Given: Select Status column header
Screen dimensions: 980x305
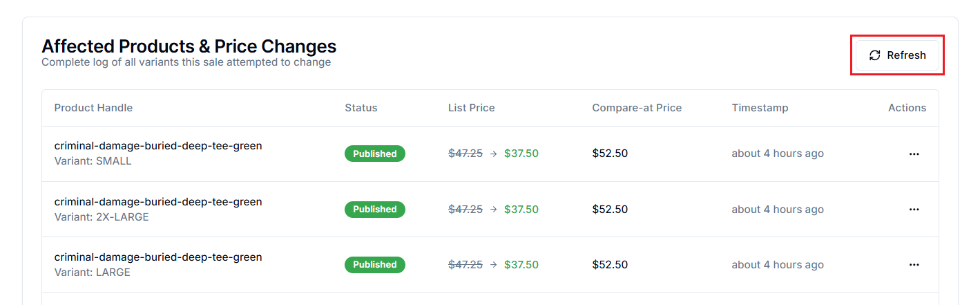Looking at the screenshot, I should pyautogui.click(x=361, y=108).
